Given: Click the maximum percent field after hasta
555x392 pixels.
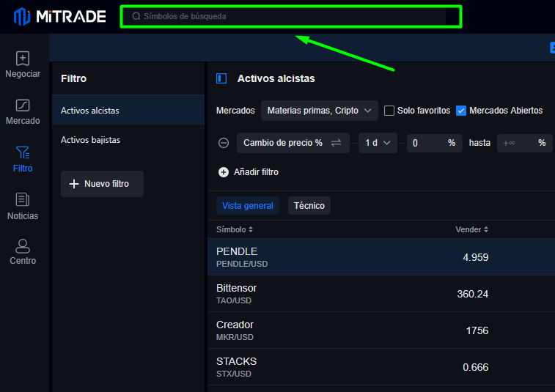Looking at the screenshot, I should [524, 143].
